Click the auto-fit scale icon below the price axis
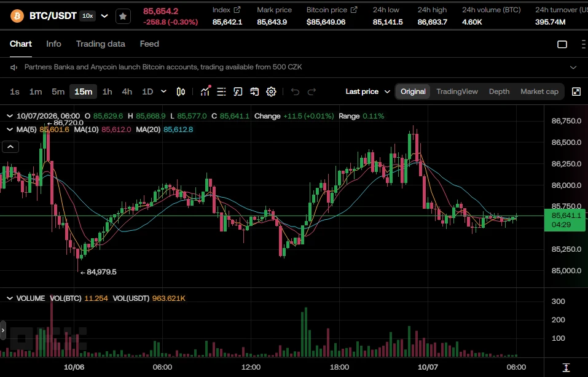588x377 pixels. 566,367
